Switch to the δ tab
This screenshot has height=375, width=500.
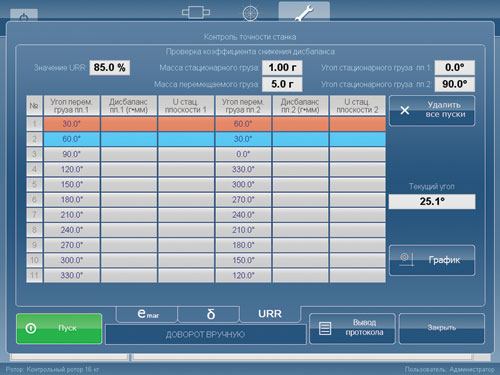[x=209, y=314]
